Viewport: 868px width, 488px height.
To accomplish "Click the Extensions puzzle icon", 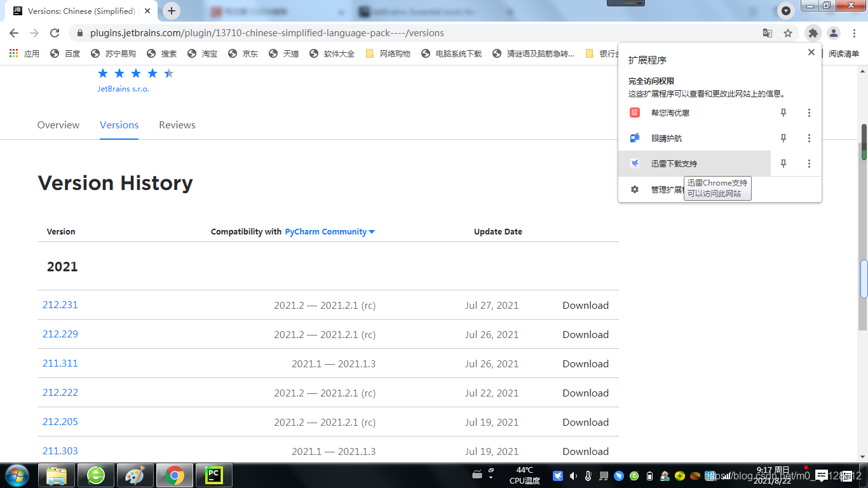I will tap(813, 33).
